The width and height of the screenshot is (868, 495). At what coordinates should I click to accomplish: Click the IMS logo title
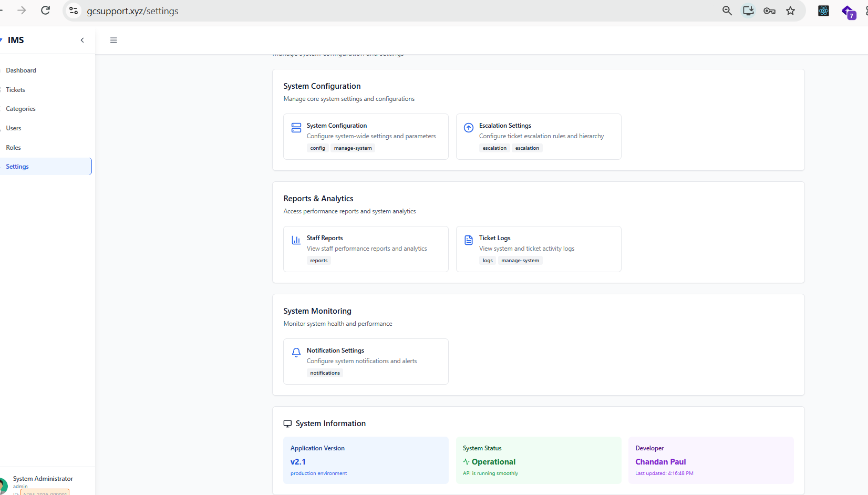pyautogui.click(x=16, y=40)
